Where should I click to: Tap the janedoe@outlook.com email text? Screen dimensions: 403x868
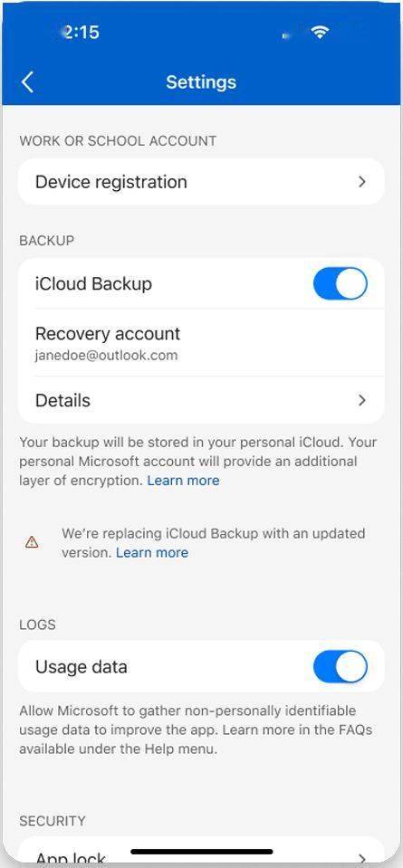[x=106, y=356]
